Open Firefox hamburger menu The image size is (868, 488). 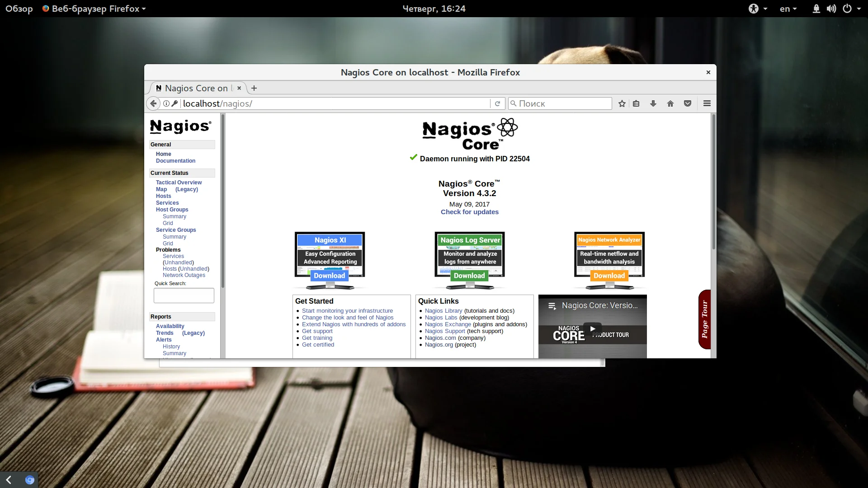(707, 103)
